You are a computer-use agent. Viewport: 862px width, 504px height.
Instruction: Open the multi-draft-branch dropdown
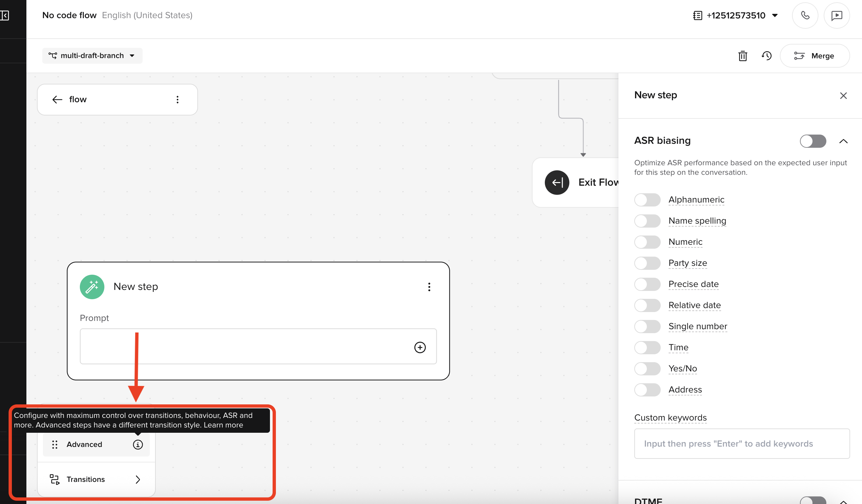92,56
